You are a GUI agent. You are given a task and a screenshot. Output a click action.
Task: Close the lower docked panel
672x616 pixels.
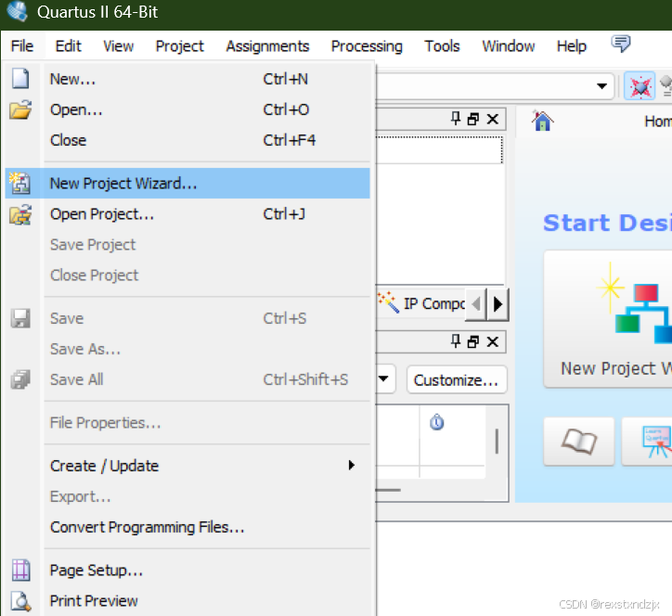[x=493, y=341]
